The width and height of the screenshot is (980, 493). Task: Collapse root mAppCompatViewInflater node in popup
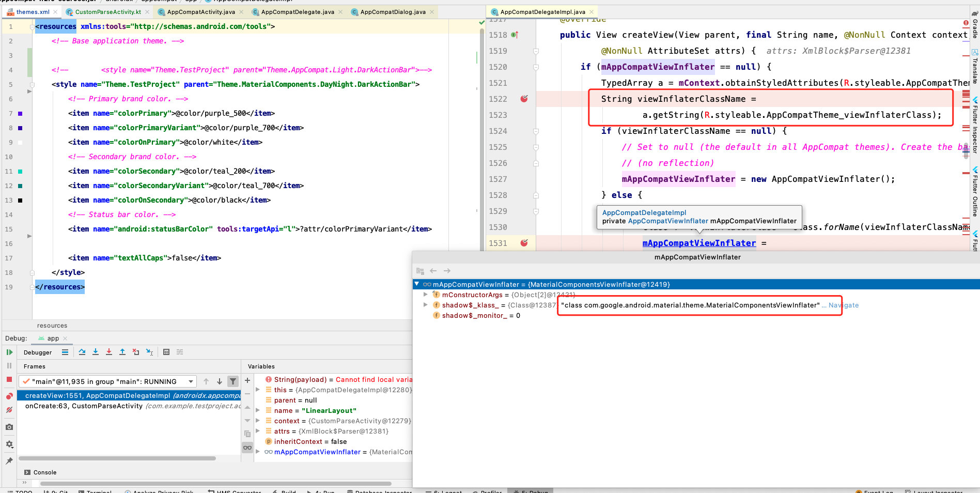[x=417, y=284]
